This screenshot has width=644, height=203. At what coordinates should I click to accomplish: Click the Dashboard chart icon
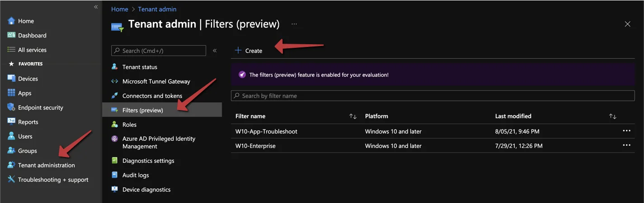click(x=11, y=35)
